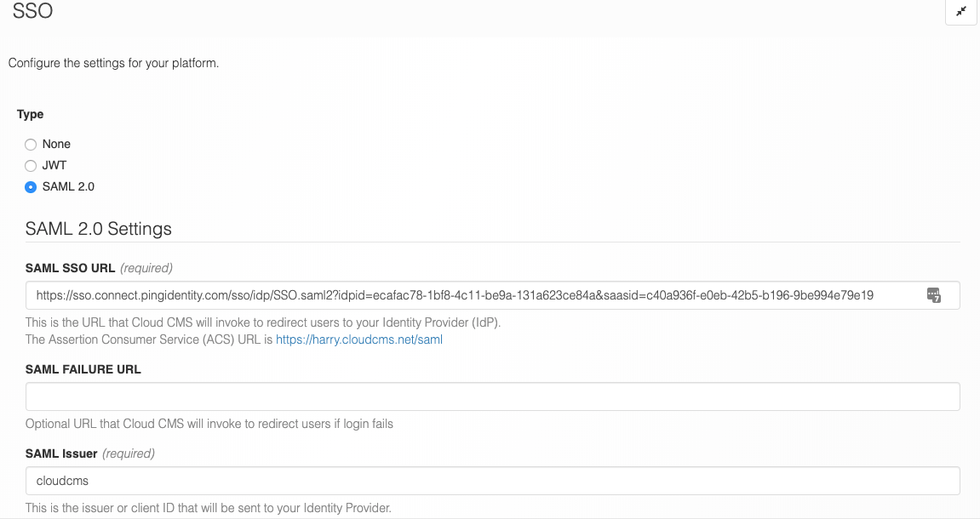Select the SAML 2.0 radio button
The image size is (980, 519).
[x=31, y=187]
